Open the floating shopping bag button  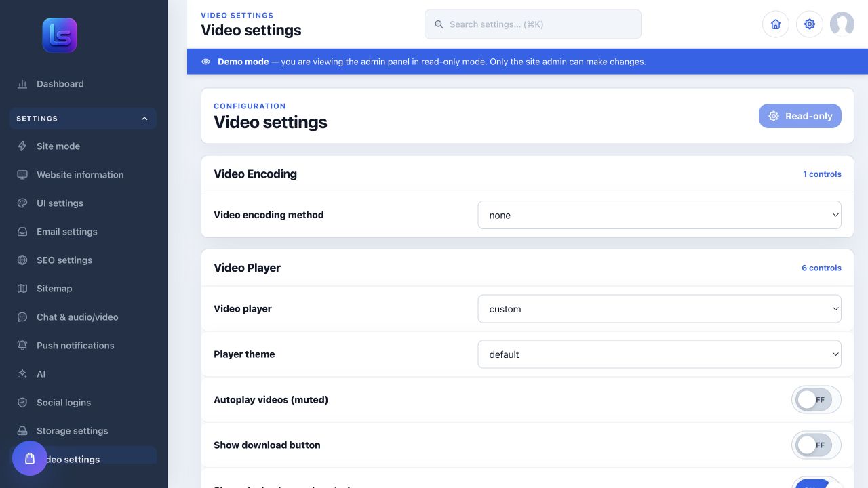pyautogui.click(x=30, y=458)
